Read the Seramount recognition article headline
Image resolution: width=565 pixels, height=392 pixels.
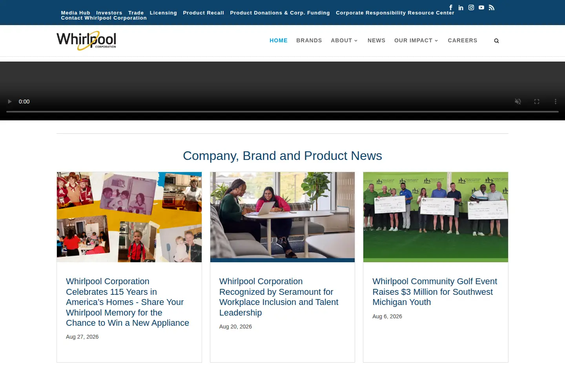(279, 297)
